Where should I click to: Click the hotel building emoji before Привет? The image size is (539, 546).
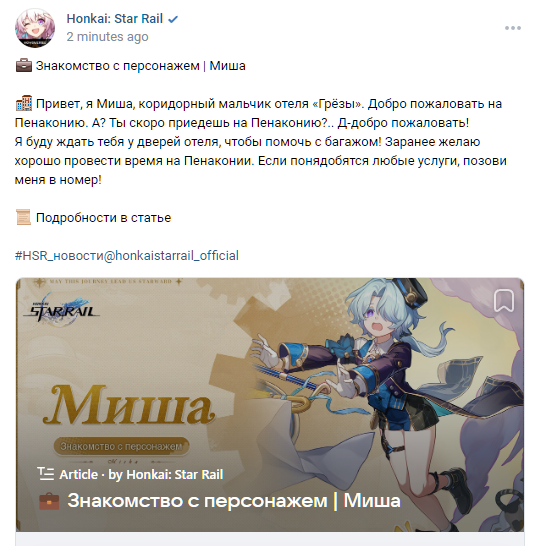[24, 103]
